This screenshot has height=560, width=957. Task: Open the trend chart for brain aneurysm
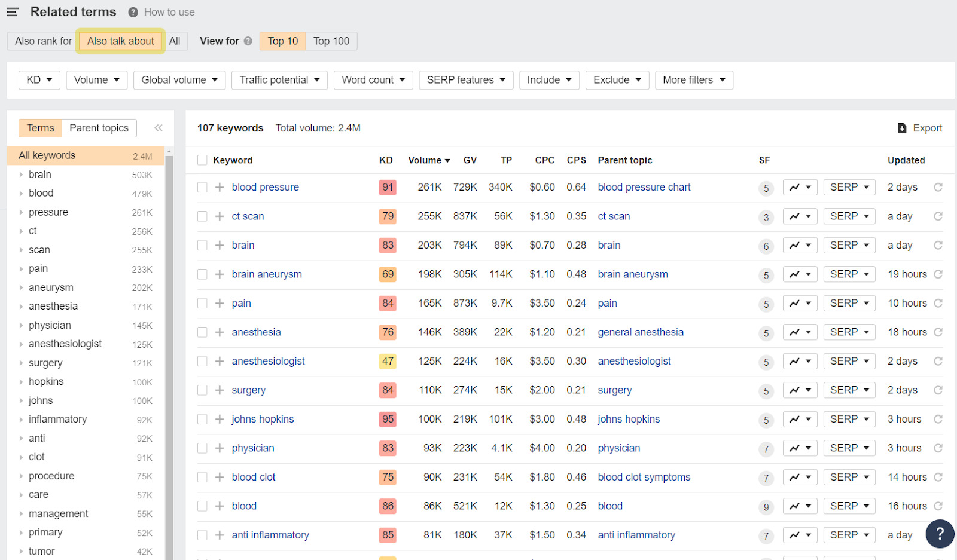(800, 274)
